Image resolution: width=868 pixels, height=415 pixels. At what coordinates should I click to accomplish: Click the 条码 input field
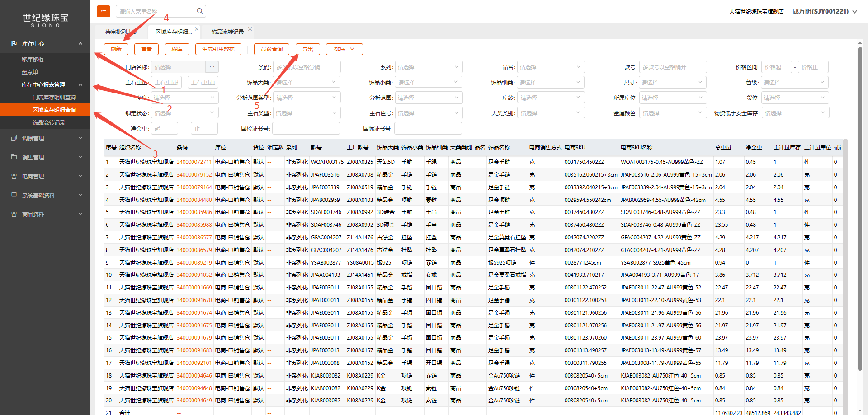pyautogui.click(x=307, y=67)
